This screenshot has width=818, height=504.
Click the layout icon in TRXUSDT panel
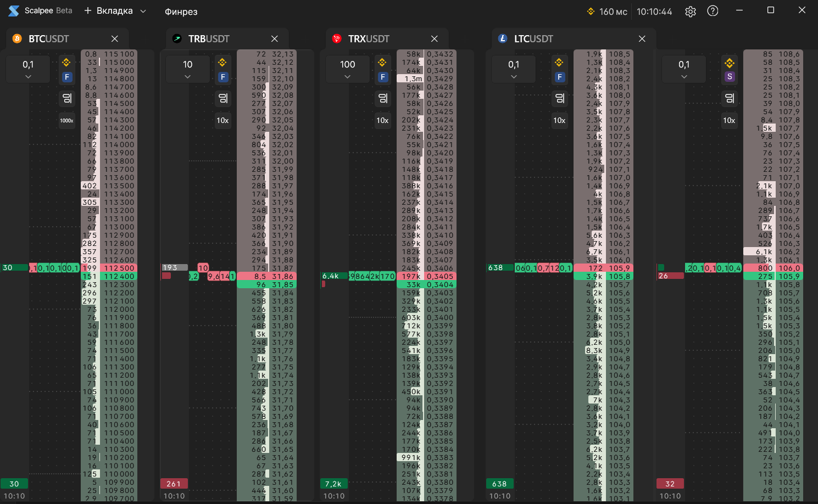coord(383,98)
